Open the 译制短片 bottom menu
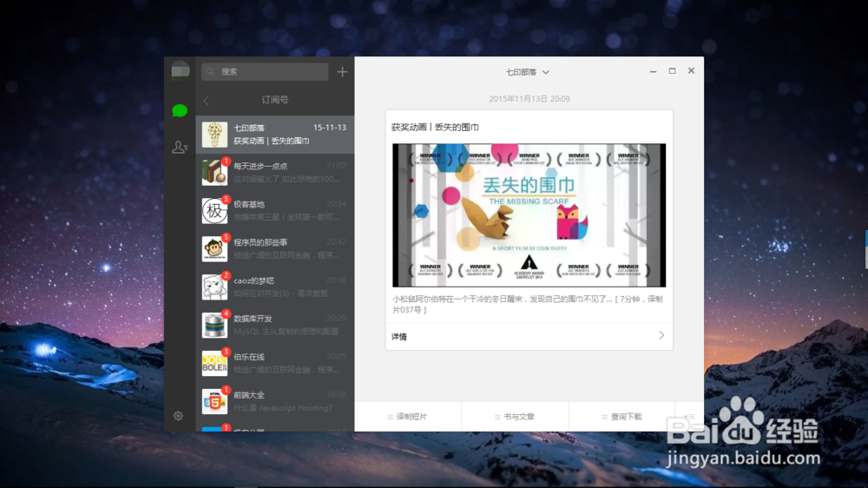The width and height of the screenshot is (868, 488). (407, 417)
